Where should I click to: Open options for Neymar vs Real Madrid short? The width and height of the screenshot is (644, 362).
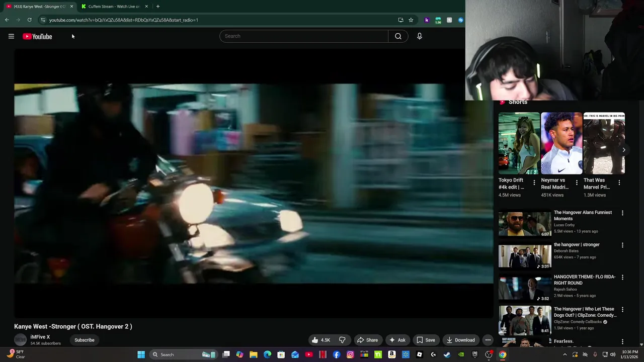(x=577, y=183)
